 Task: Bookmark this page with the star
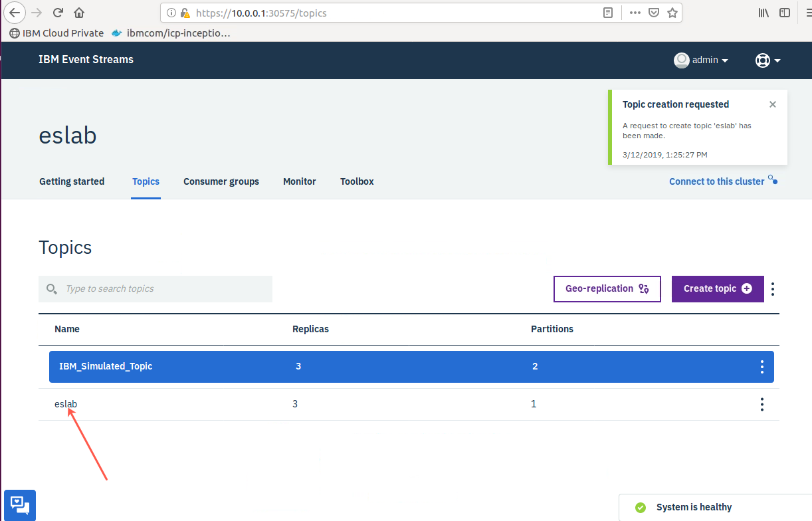tap(672, 13)
